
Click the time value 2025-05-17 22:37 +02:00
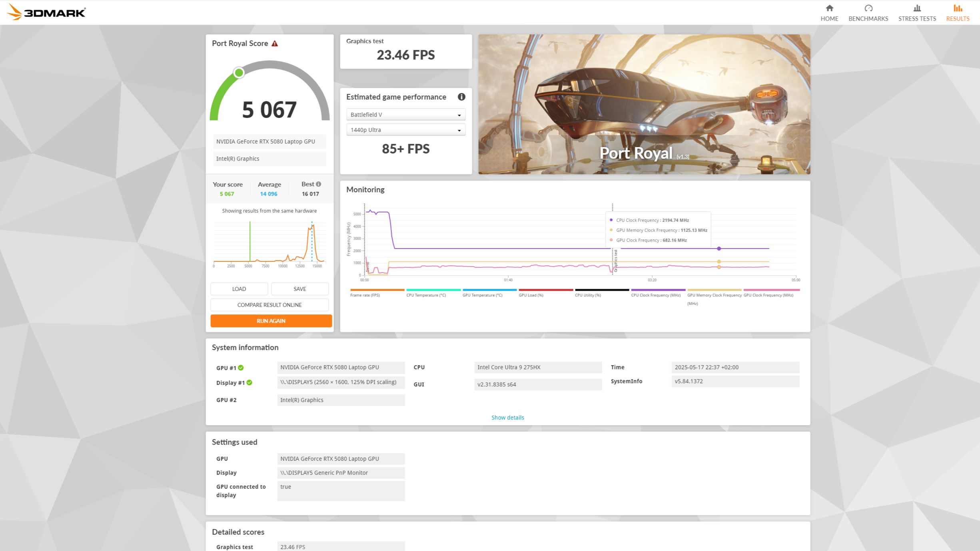pyautogui.click(x=735, y=367)
